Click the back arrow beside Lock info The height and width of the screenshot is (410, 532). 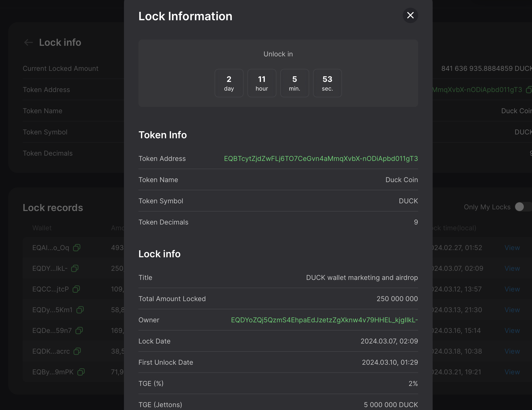pos(28,42)
